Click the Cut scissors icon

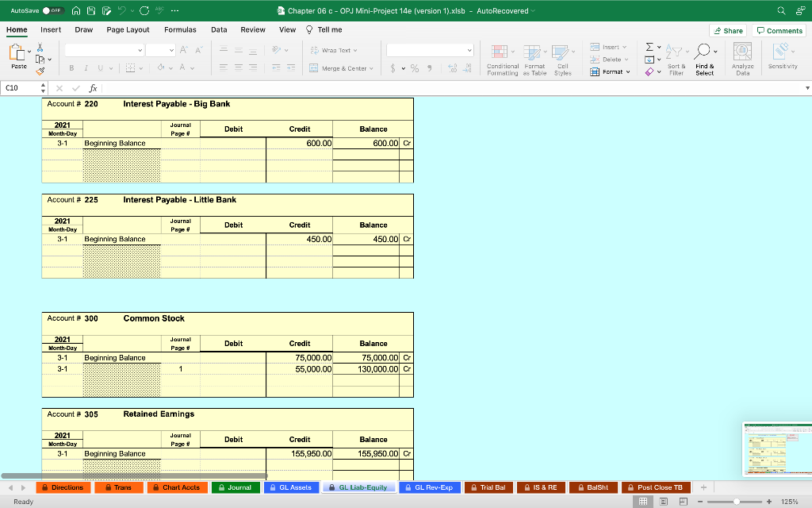tap(40, 47)
